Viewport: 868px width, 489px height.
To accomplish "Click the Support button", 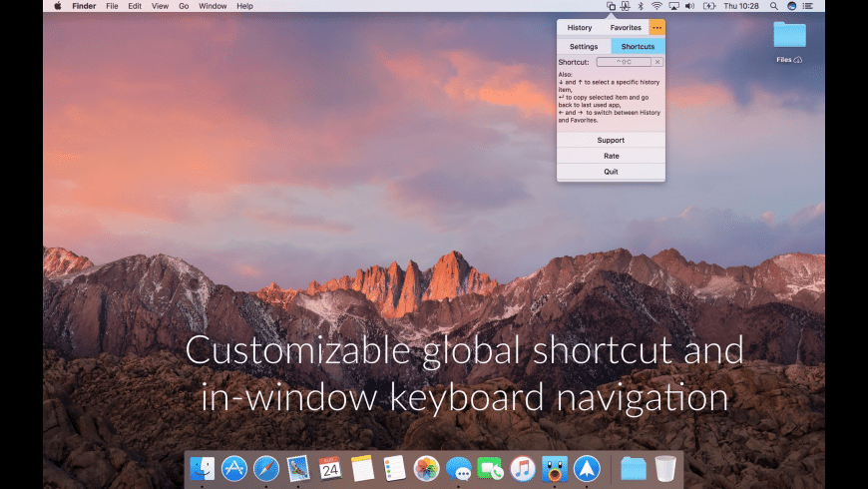I will click(611, 141).
